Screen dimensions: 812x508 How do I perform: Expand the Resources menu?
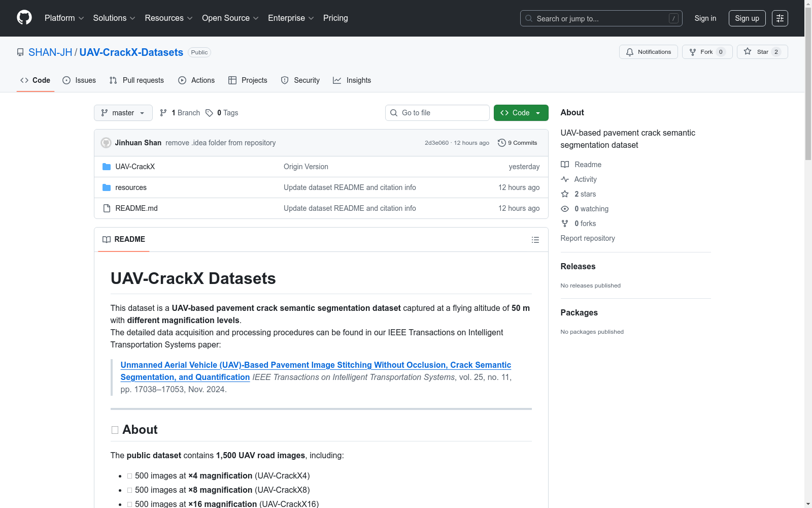[x=169, y=18]
